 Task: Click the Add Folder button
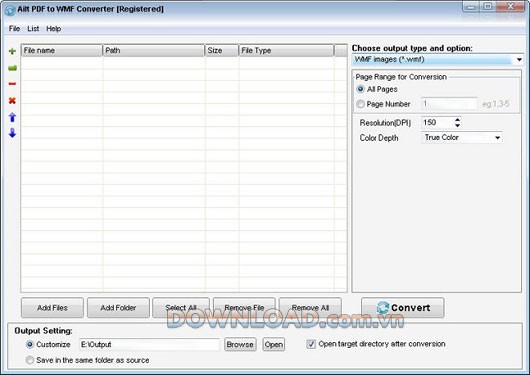(118, 308)
